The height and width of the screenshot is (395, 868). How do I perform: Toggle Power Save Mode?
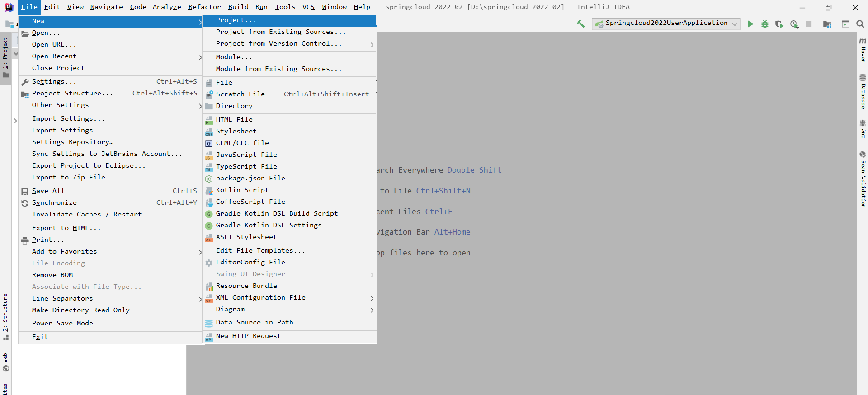110,323
